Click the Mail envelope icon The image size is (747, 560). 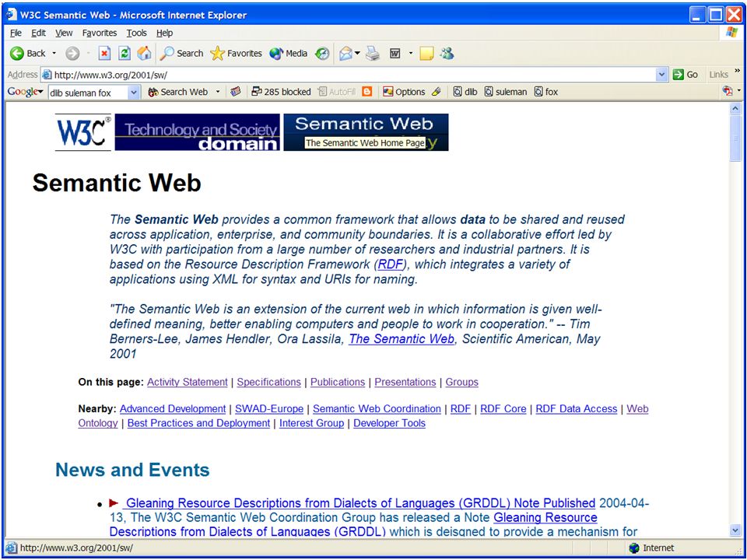coord(346,54)
